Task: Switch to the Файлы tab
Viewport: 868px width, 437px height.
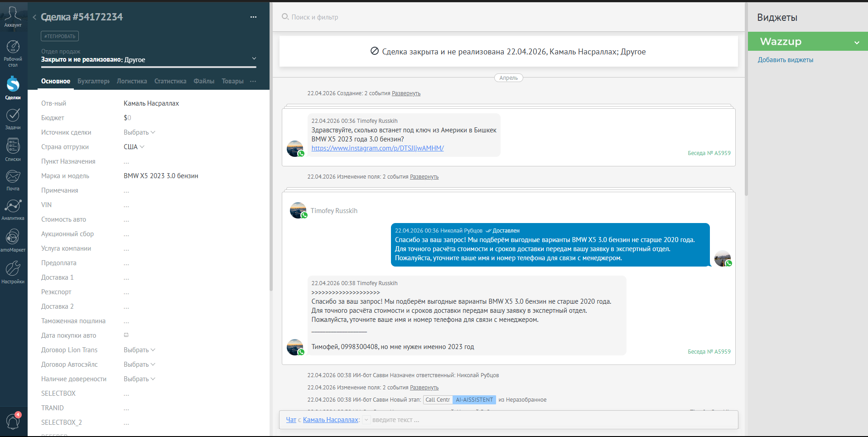Action: pos(204,81)
